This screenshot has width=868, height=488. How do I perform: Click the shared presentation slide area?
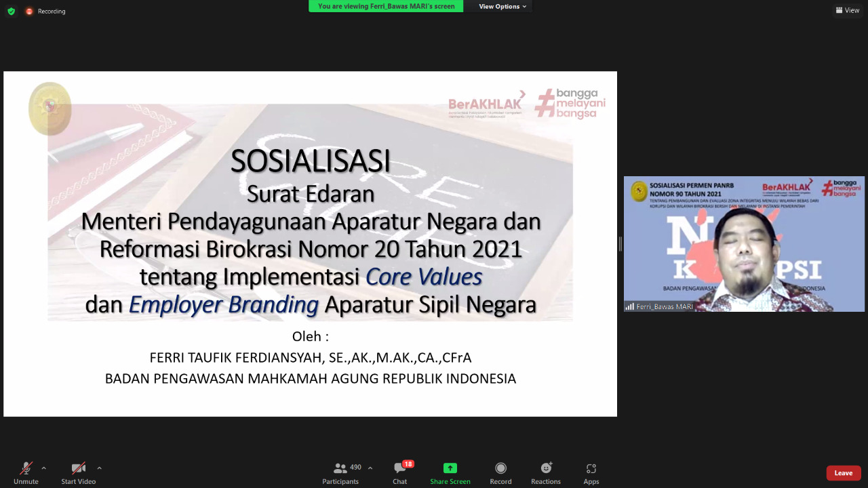[x=310, y=244]
